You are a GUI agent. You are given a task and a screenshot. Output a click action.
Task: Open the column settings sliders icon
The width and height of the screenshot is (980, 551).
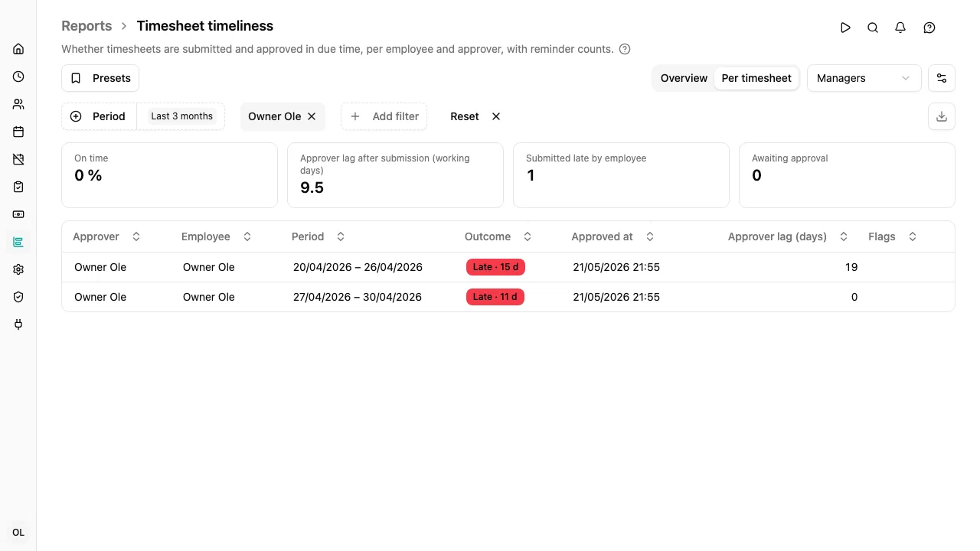click(942, 78)
